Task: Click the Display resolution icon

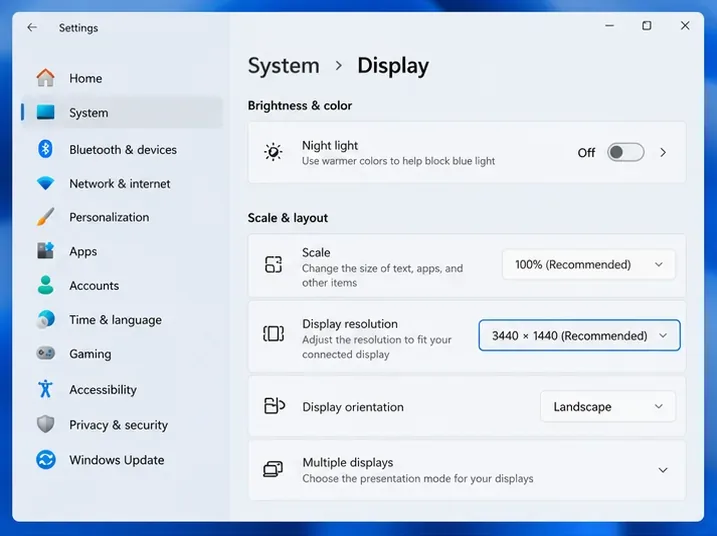Action: tap(273, 333)
